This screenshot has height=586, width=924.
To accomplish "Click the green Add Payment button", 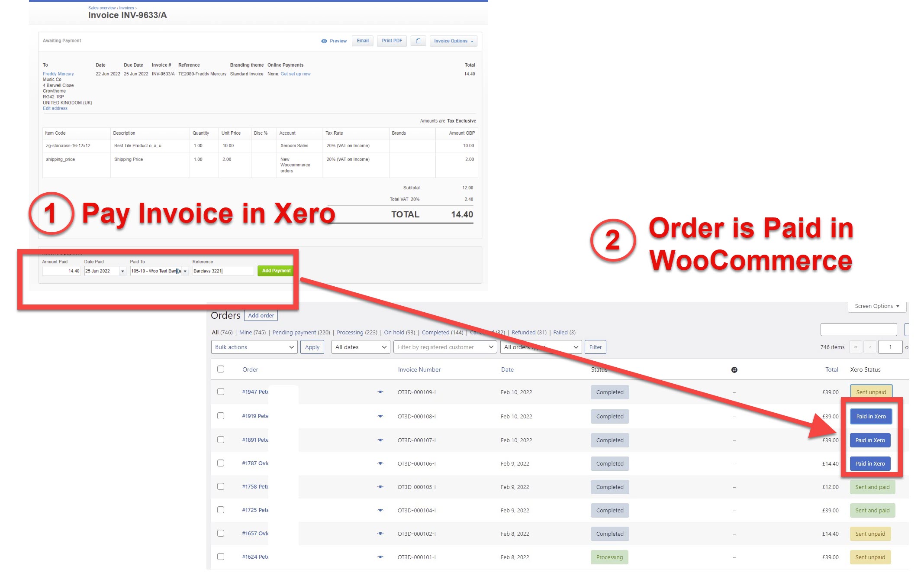I will pos(276,271).
